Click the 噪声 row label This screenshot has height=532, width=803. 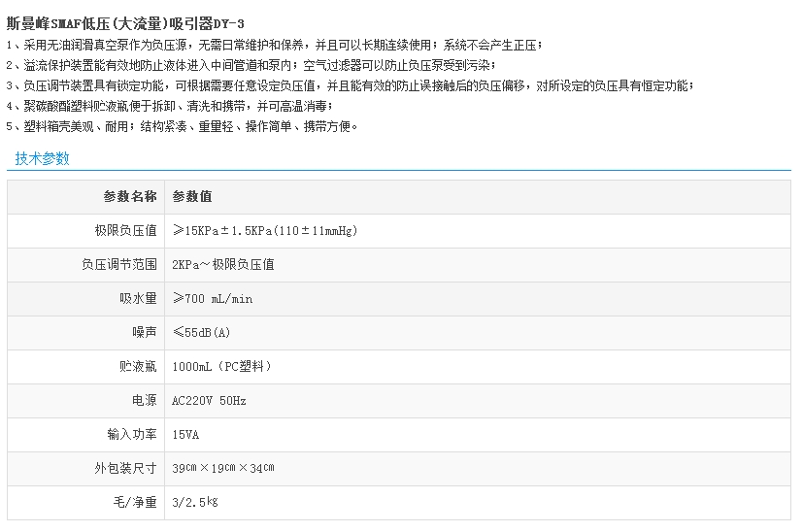point(144,332)
